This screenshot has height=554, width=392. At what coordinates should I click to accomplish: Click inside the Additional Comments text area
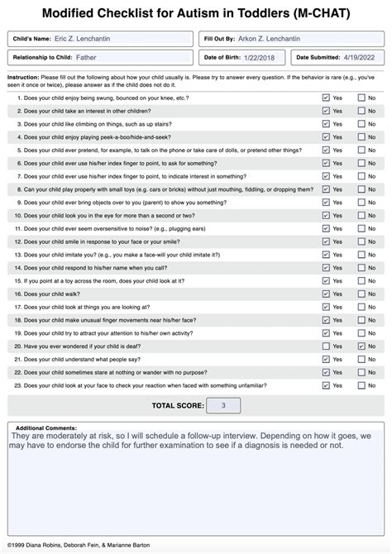(196, 482)
